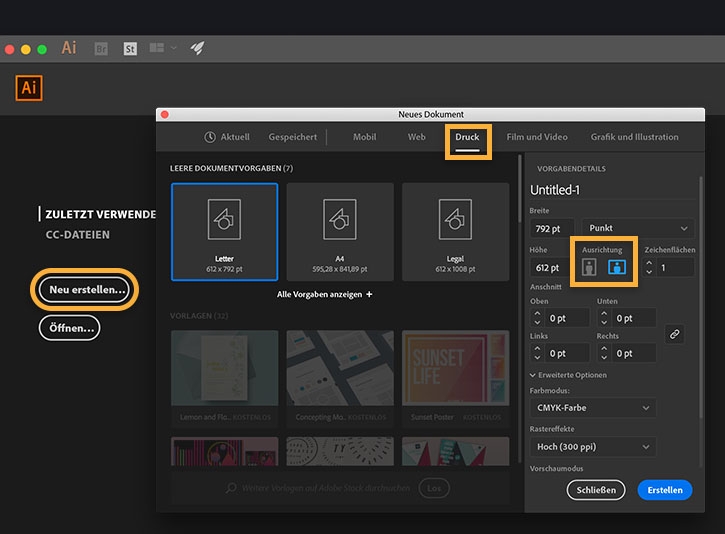Click the arrange documents layout icon

(157, 48)
